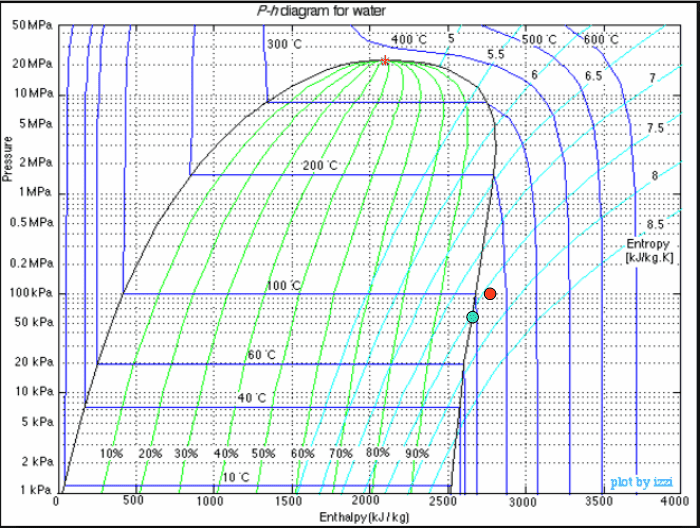The image size is (700, 528).
Task: Click the teal data point marker
Action: tap(473, 317)
